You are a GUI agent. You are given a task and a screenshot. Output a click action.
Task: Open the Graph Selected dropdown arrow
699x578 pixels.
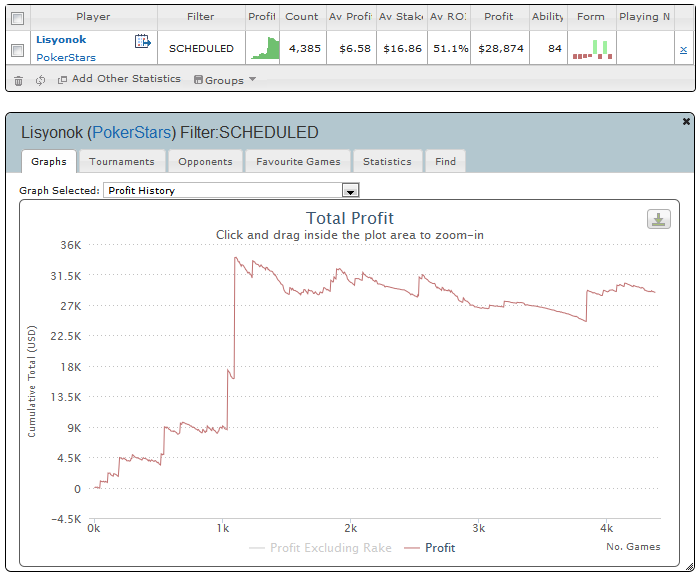point(350,191)
